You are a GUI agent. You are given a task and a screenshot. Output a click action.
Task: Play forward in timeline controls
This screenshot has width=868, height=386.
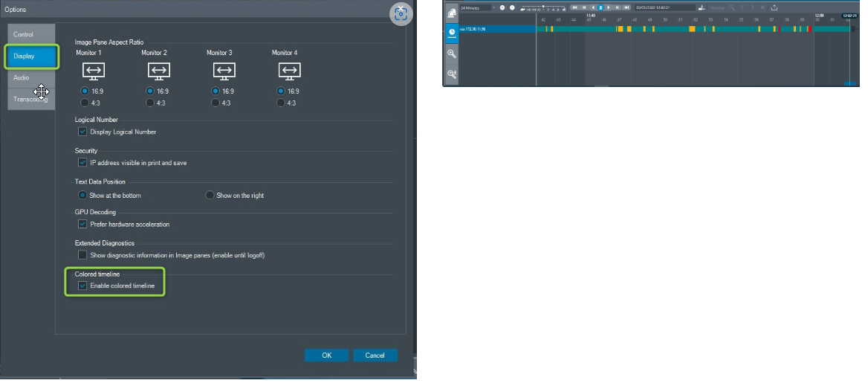(x=609, y=7)
